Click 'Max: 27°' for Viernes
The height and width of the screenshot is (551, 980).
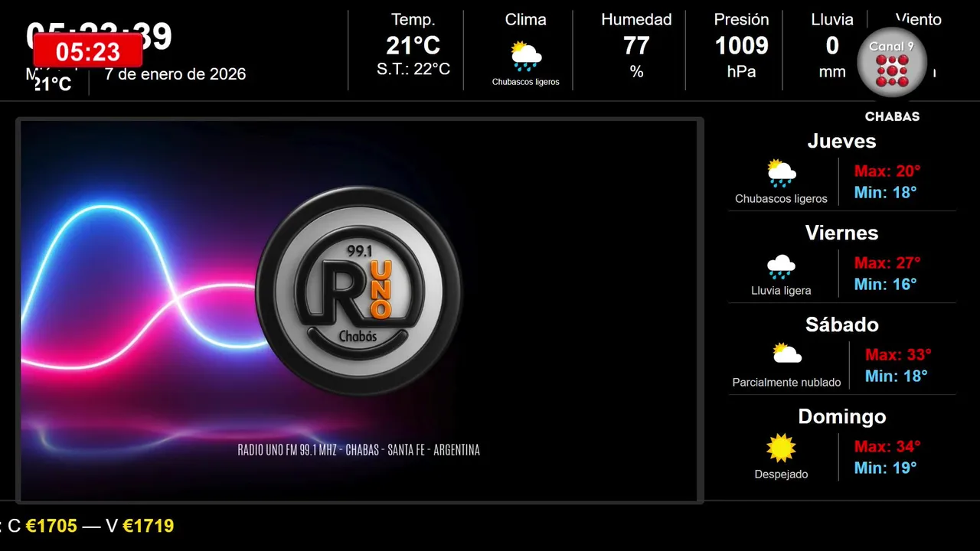[x=887, y=263]
